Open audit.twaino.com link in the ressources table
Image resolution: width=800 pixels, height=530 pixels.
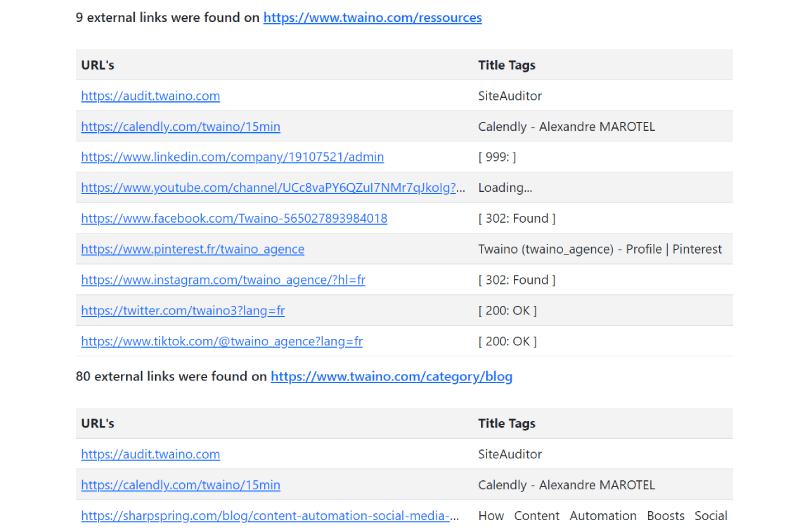point(151,96)
